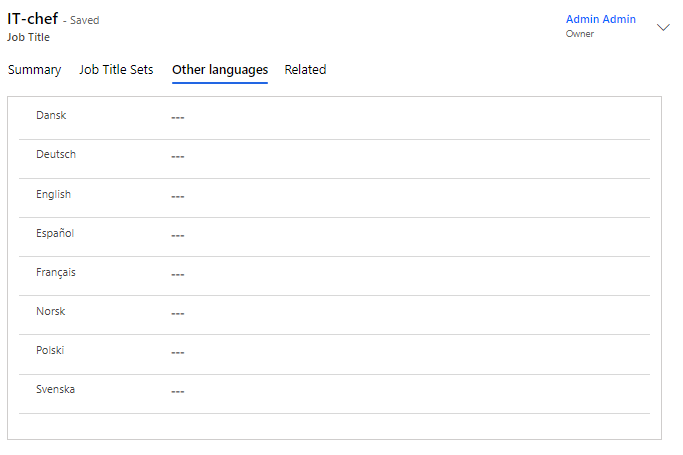Open the Admin Admin owner link

(x=600, y=19)
